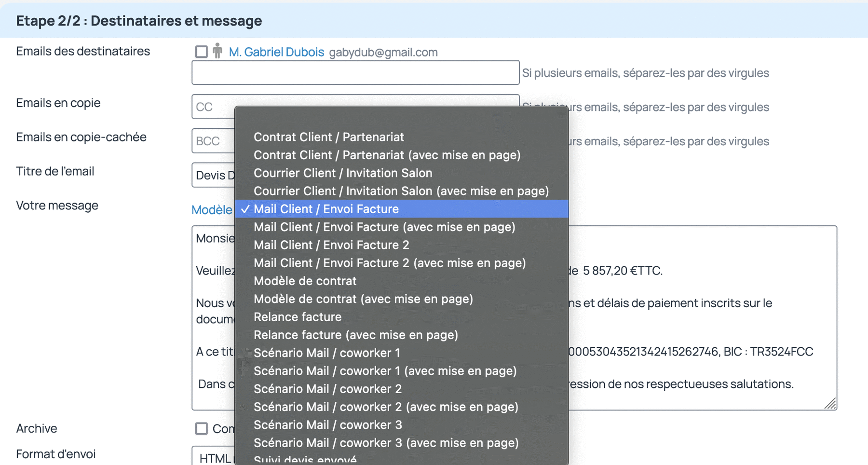Click the '5 857,20 €TTC.' amount text
This screenshot has width=868, height=465.
click(623, 271)
